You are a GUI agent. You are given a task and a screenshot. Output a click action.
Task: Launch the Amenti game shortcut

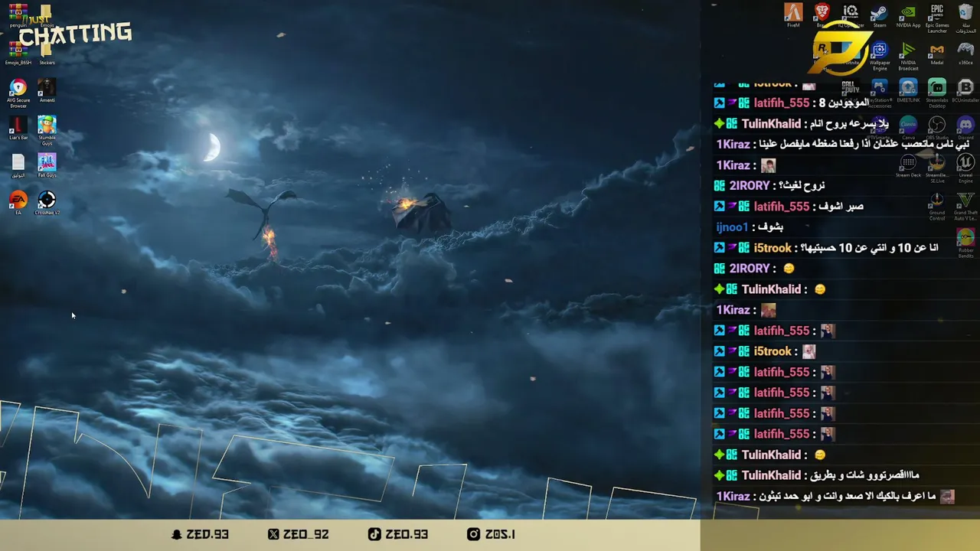pyautogui.click(x=47, y=90)
